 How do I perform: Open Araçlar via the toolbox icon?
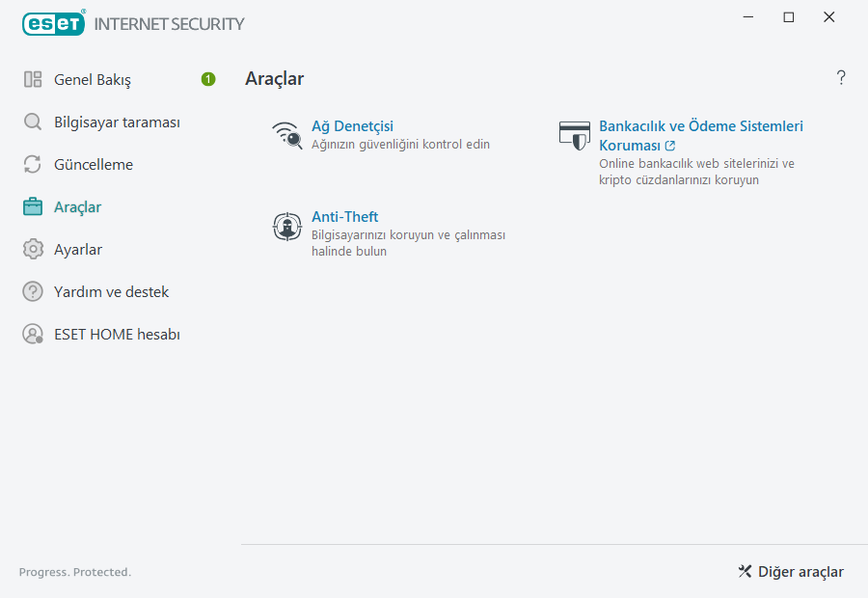coord(32,206)
